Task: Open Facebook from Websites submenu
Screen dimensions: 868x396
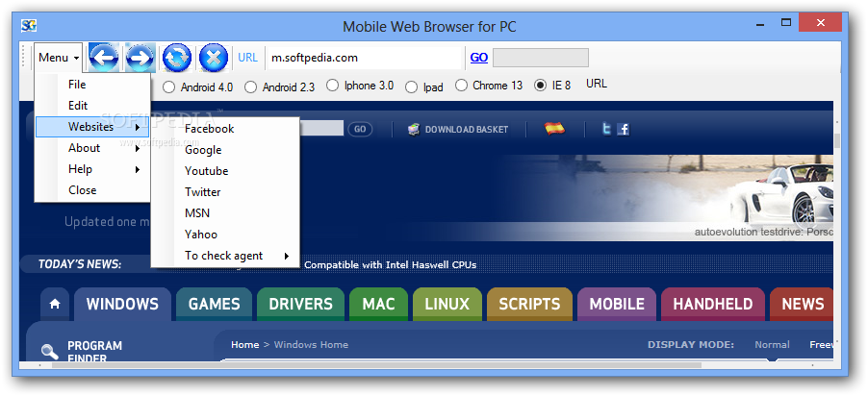Action: tap(225, 129)
